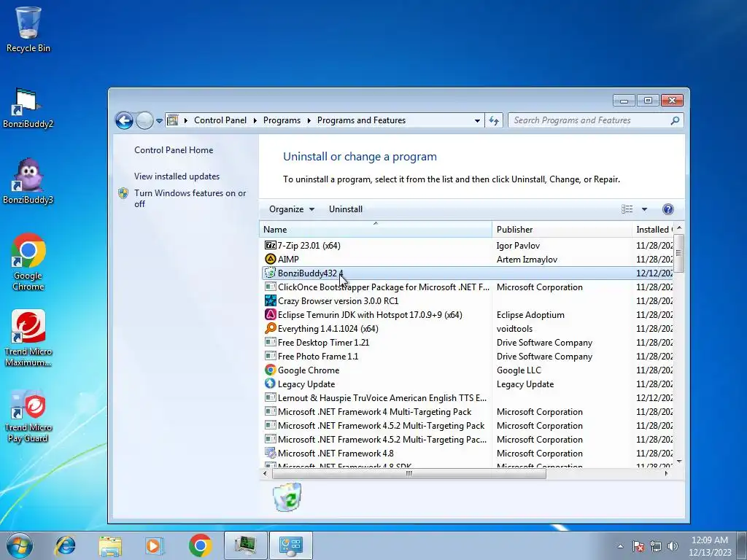Open Windows Media Player taskbar icon
This screenshot has height=560, width=747.
click(x=154, y=545)
